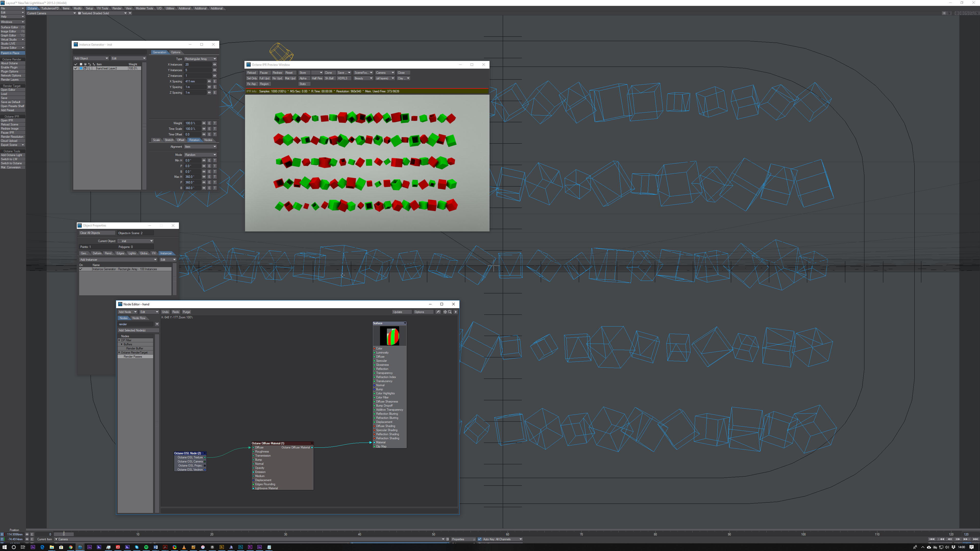This screenshot has height=551, width=980.
Task: Collapse the Octane RenderTarget tree group
Action: click(x=119, y=353)
